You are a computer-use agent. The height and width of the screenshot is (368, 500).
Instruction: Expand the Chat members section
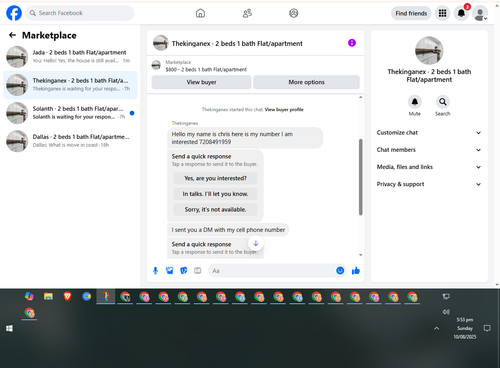[x=429, y=150]
